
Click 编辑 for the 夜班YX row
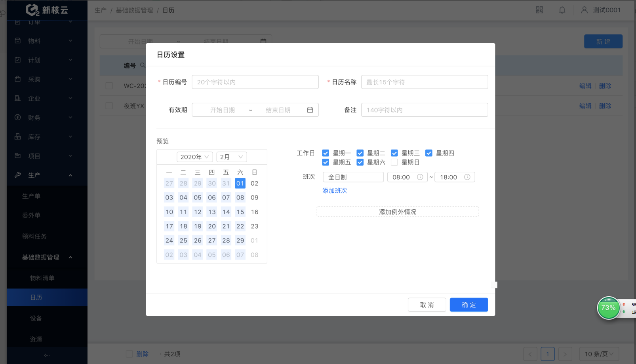pos(585,106)
